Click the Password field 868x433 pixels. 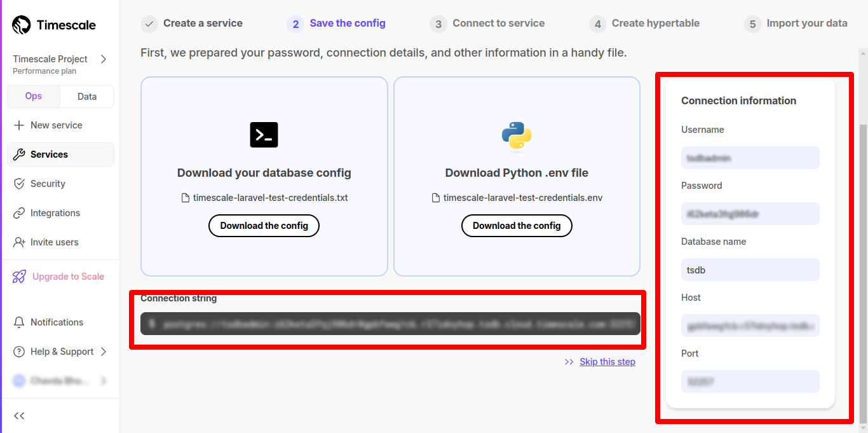(x=750, y=214)
